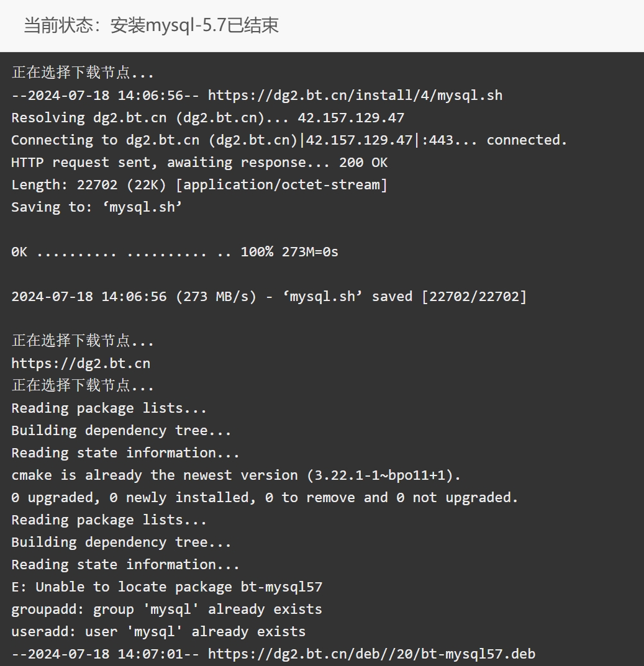Click the Saving to 'mysql.sh' line

coord(96,207)
